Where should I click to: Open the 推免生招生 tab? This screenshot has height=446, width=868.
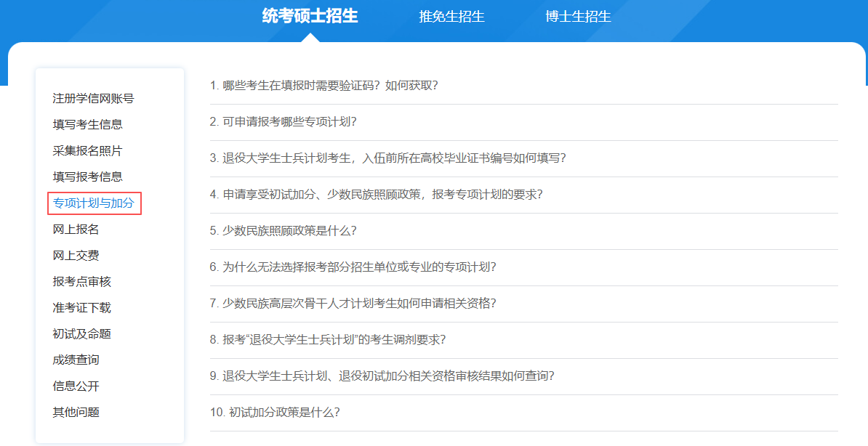click(x=451, y=17)
